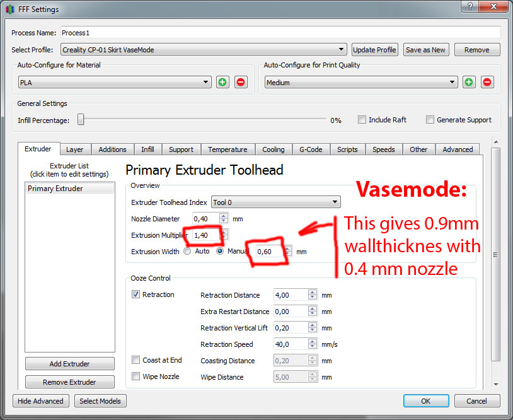Click the Remove Extruder button
This screenshot has width=513, height=420.
coord(70,382)
